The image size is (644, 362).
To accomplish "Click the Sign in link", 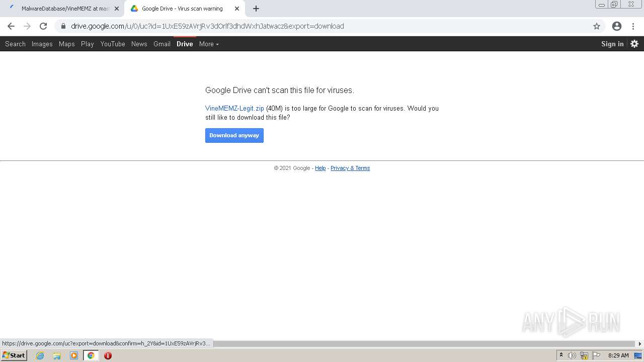I will 612,44.
